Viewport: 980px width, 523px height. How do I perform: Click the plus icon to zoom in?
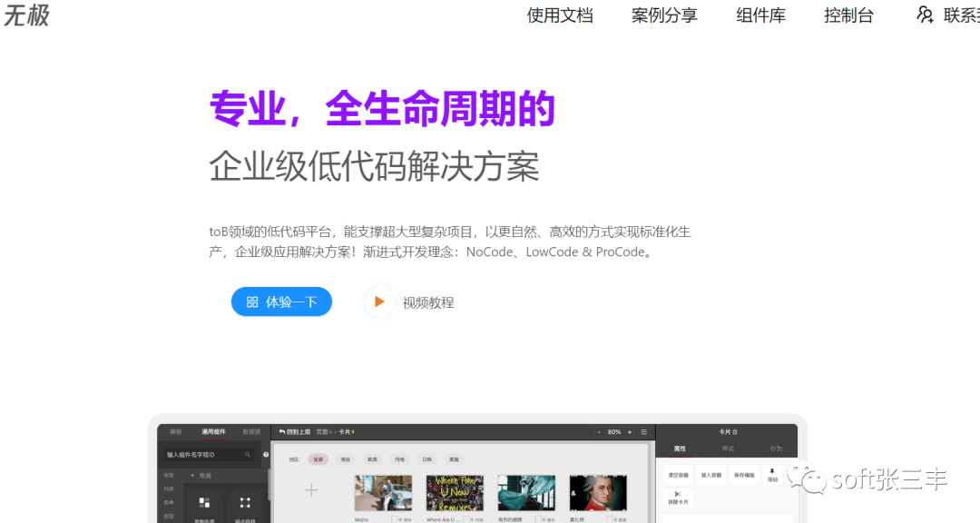click(631, 432)
